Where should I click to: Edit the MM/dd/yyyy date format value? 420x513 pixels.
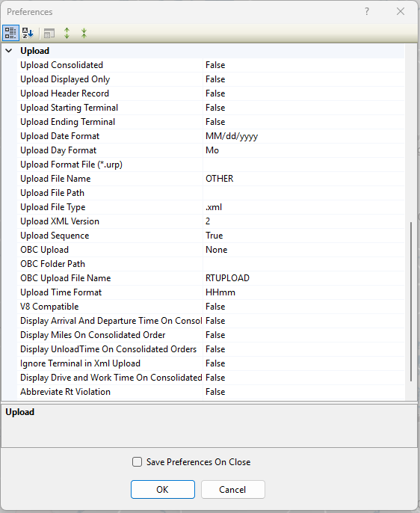(303, 136)
